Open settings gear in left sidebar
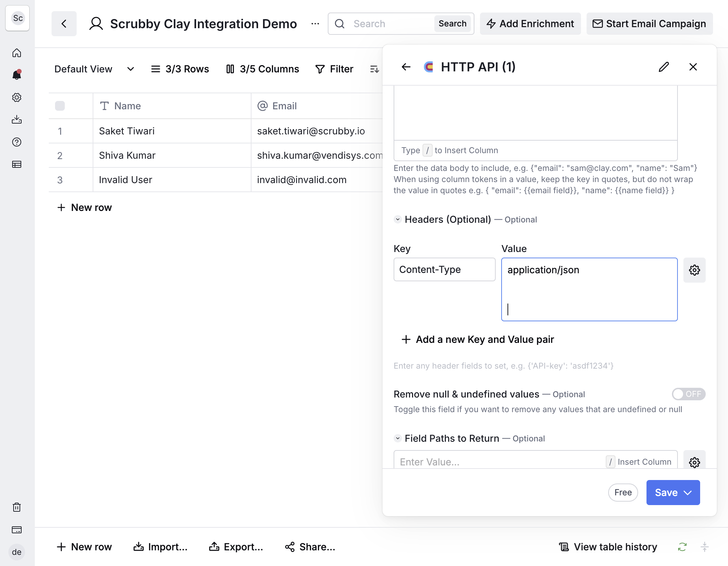728x566 pixels. coord(17,97)
